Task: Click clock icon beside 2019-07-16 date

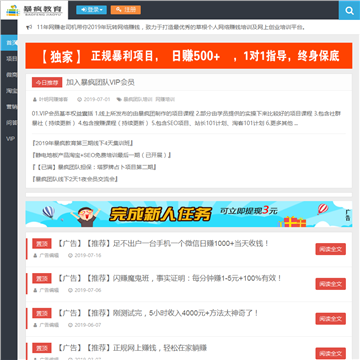Action: [x=70, y=256]
